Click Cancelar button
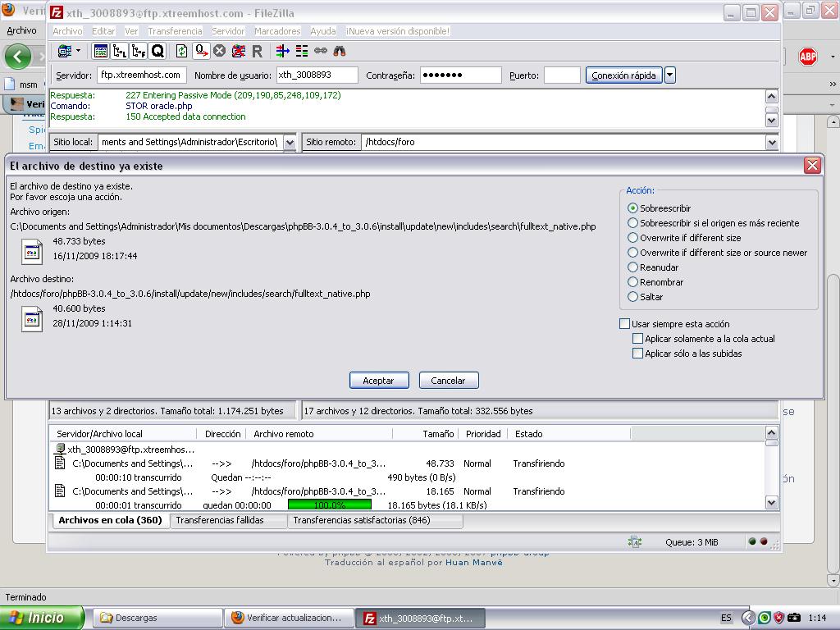Screen dimensions: 840x630 [449, 381]
